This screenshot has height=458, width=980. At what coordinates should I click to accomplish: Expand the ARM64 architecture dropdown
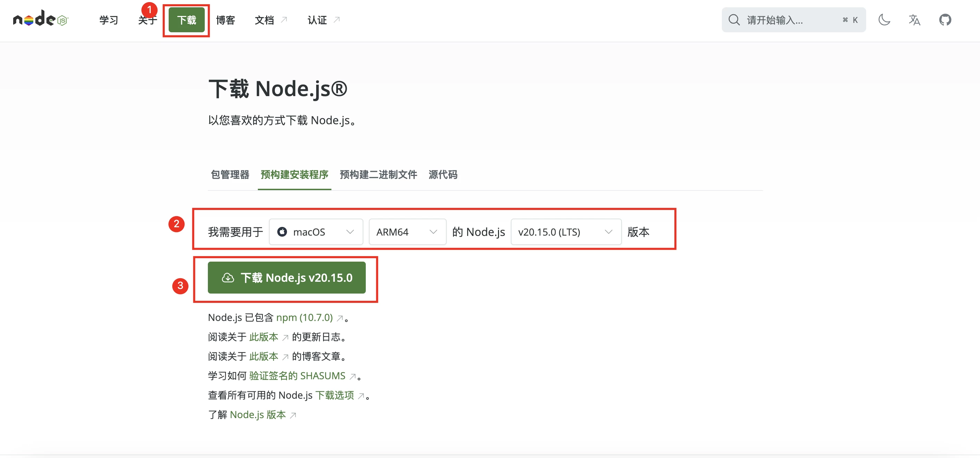[x=407, y=232]
